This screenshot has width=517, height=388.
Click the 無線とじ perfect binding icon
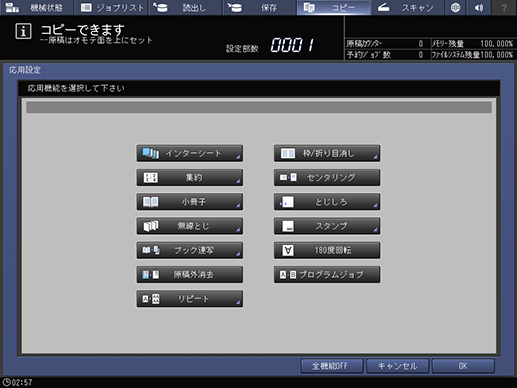click(x=151, y=226)
